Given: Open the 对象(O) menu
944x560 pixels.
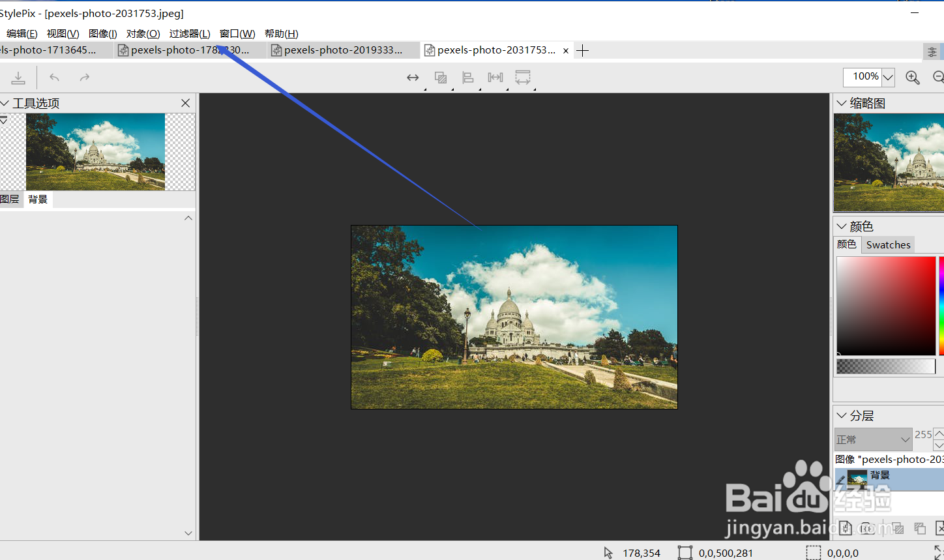Looking at the screenshot, I should pyautogui.click(x=143, y=34).
